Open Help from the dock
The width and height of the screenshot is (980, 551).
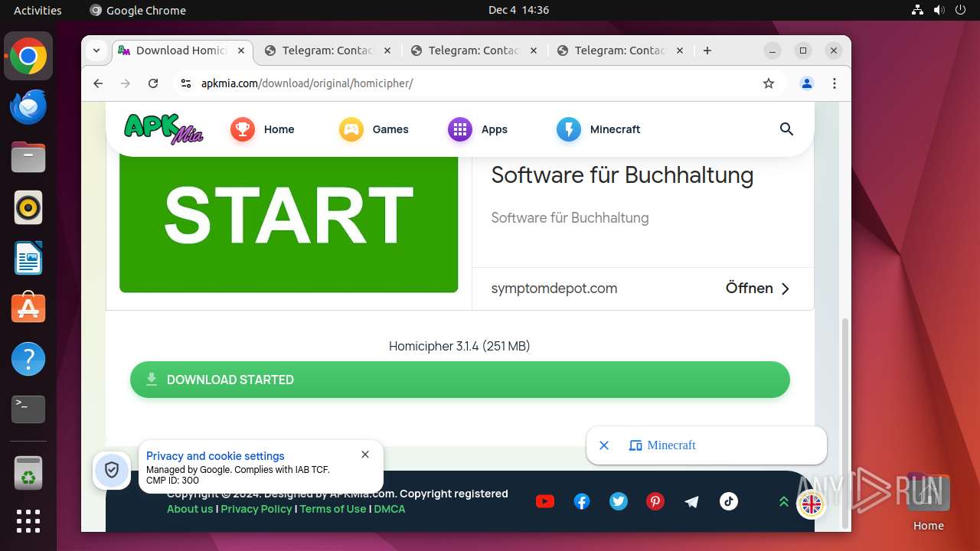pos(28,359)
